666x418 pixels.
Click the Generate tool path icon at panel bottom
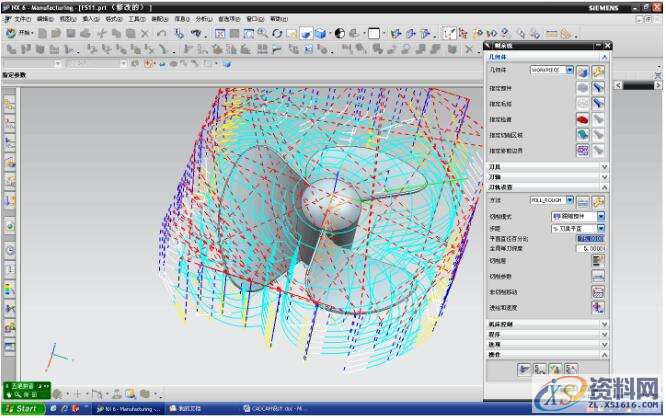click(x=523, y=369)
